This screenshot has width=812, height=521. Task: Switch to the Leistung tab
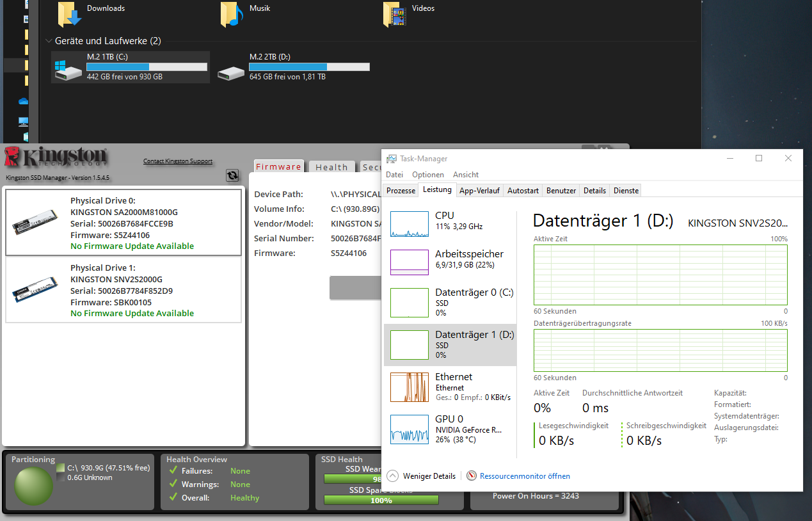pyautogui.click(x=437, y=190)
